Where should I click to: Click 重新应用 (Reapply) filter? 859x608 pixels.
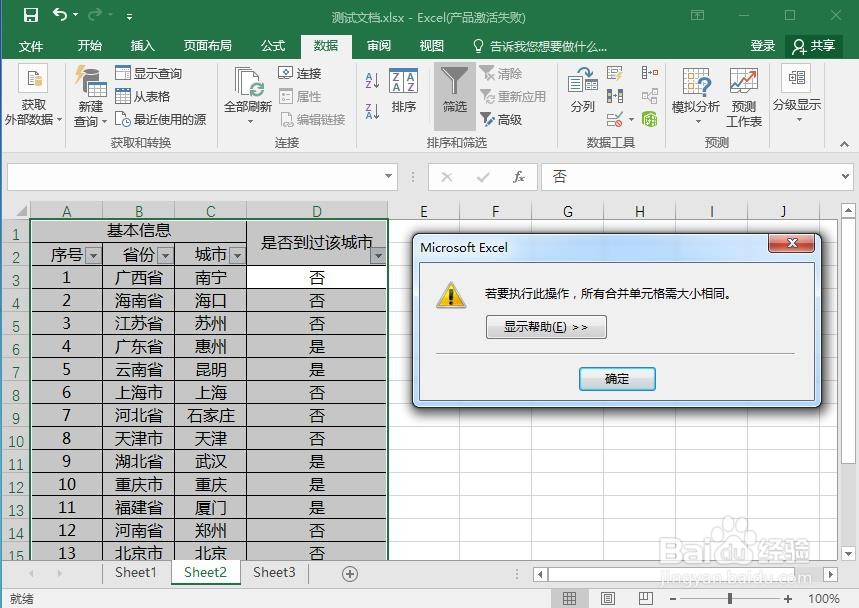tap(510, 97)
